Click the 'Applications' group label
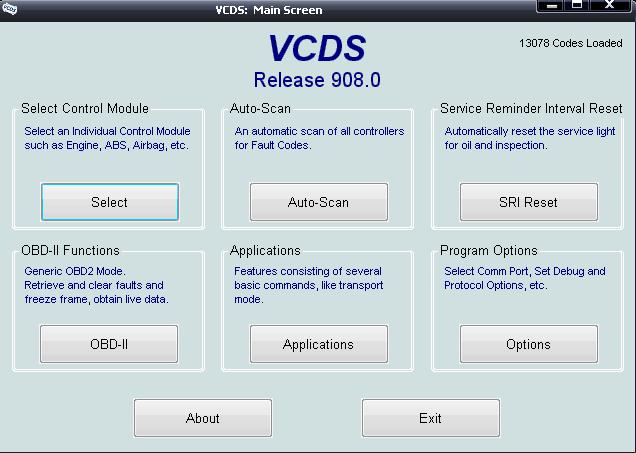This screenshot has height=453, width=636. (265, 250)
